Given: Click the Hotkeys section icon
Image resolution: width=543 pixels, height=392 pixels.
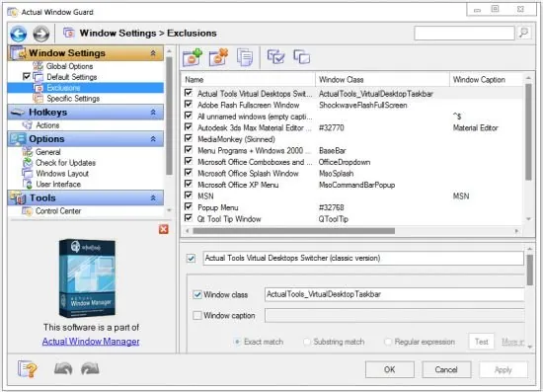Looking at the screenshot, I should pos(18,113).
